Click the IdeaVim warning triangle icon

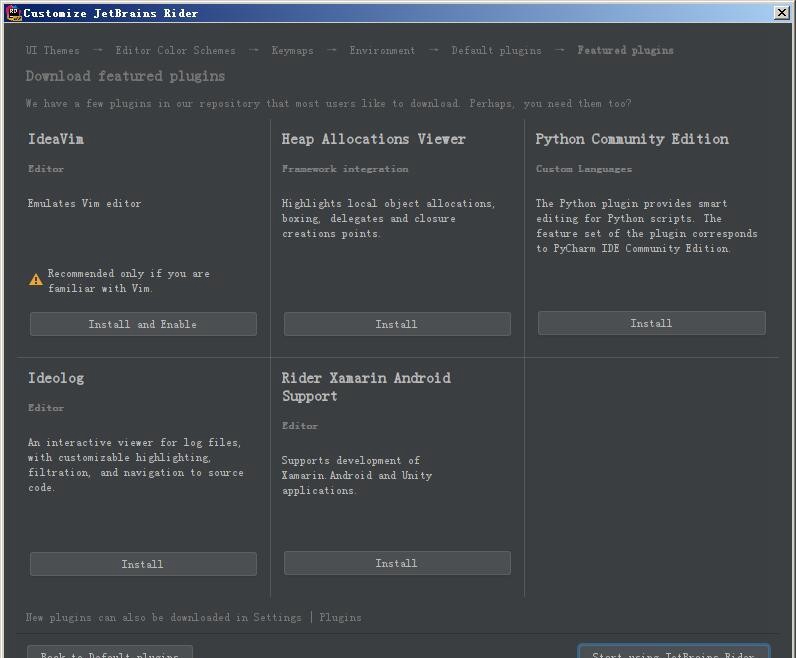(36, 280)
